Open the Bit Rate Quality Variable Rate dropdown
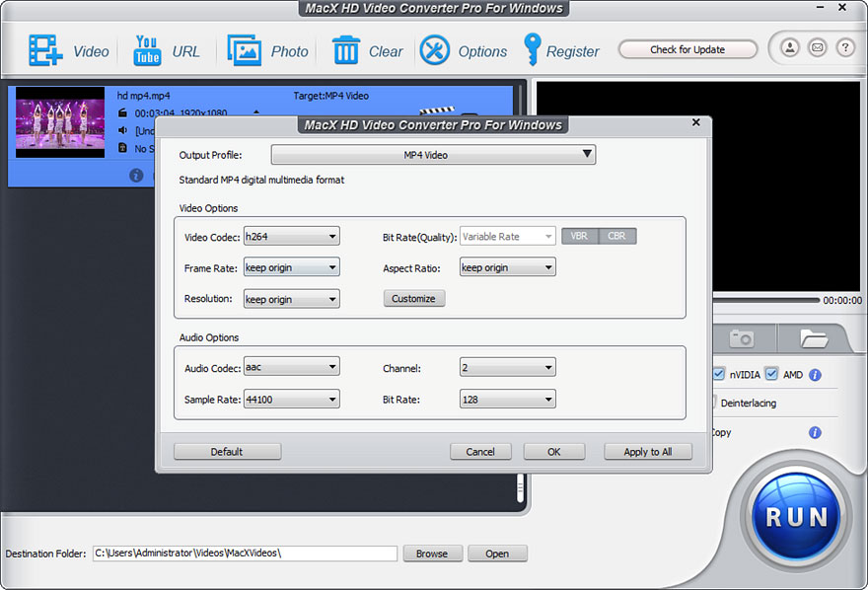The image size is (868, 590). coord(507,237)
